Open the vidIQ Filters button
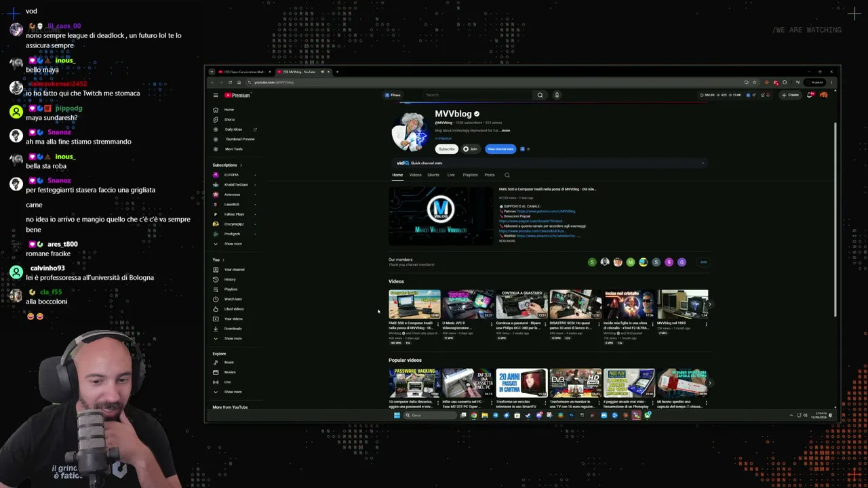The width and height of the screenshot is (868, 488). (393, 95)
